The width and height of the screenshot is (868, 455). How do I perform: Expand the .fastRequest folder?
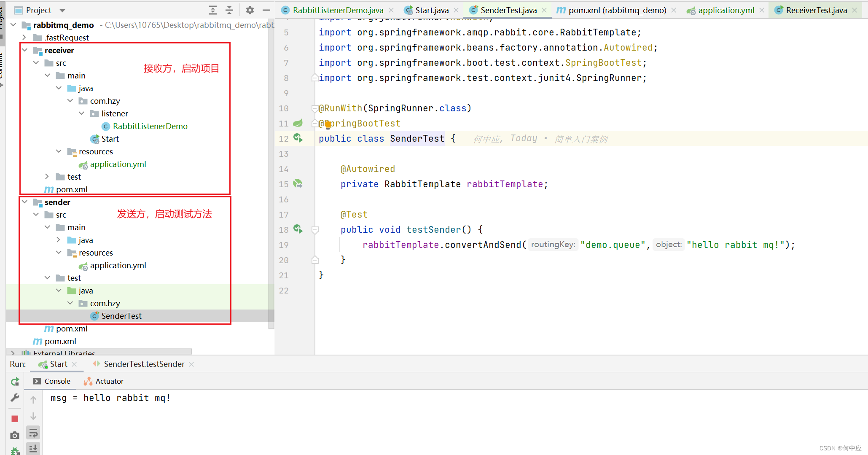[24, 38]
